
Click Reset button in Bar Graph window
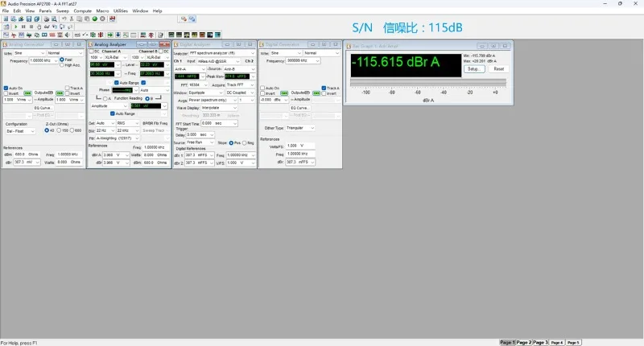point(499,69)
